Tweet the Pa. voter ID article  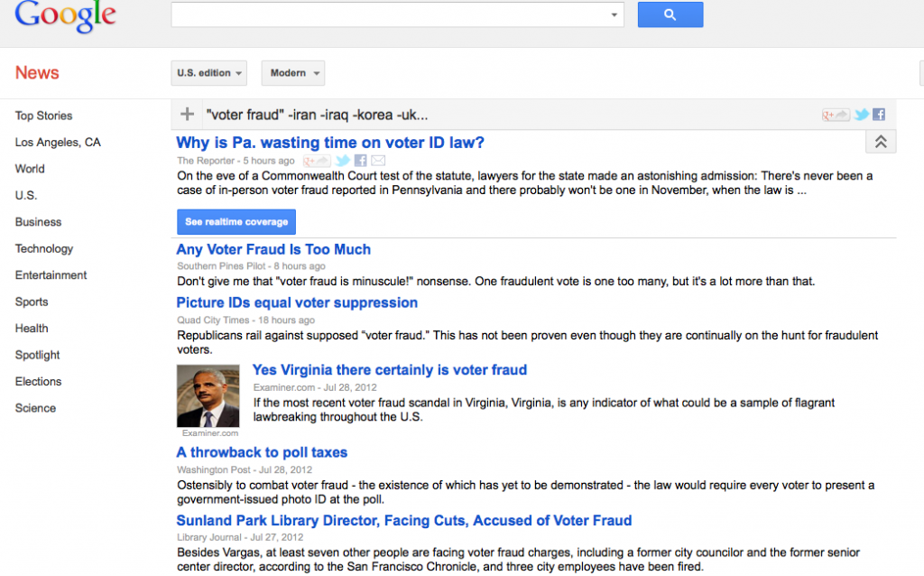(x=342, y=161)
